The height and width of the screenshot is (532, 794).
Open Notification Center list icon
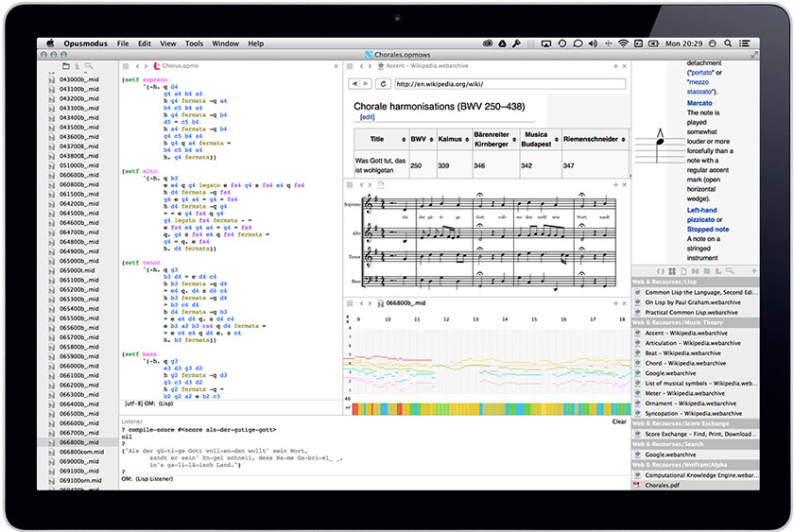(x=745, y=43)
